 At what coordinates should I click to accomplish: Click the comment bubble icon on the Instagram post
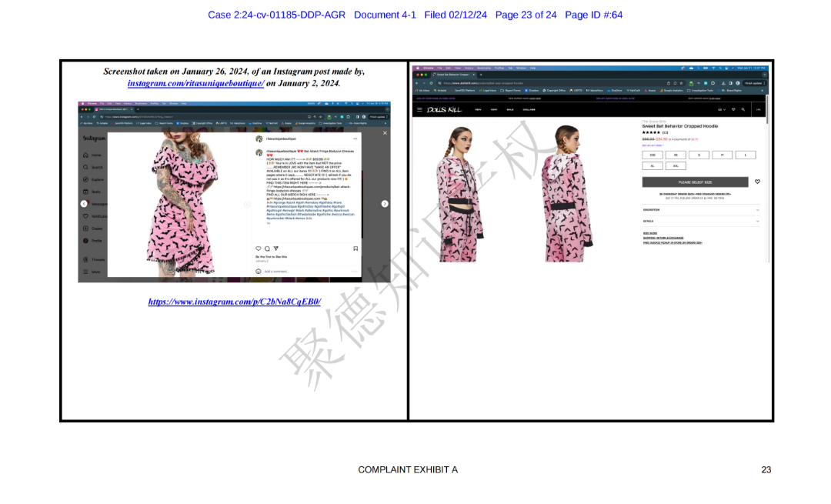pyautogui.click(x=267, y=249)
